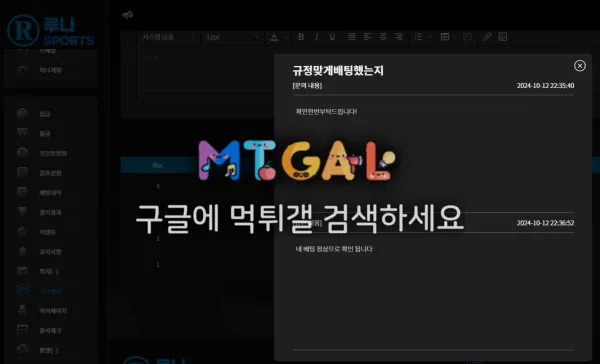Click the last sidebar item with red badge
Screen dimensions: 600x364
(49, 350)
